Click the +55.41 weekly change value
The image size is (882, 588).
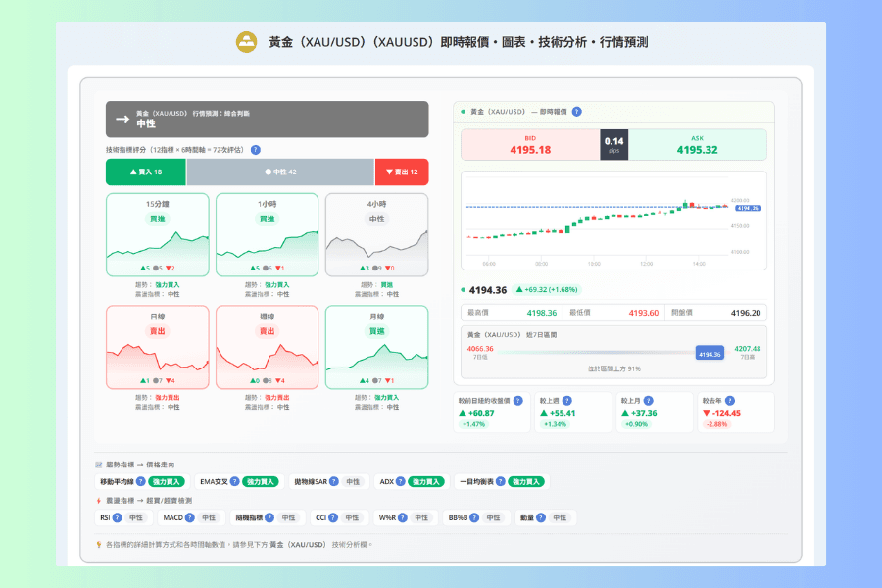click(558, 413)
